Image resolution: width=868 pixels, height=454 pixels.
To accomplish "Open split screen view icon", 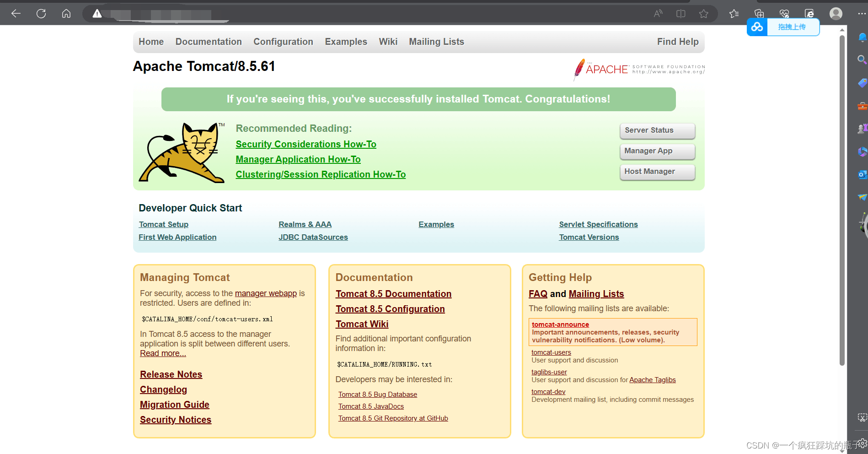I will [x=681, y=14].
